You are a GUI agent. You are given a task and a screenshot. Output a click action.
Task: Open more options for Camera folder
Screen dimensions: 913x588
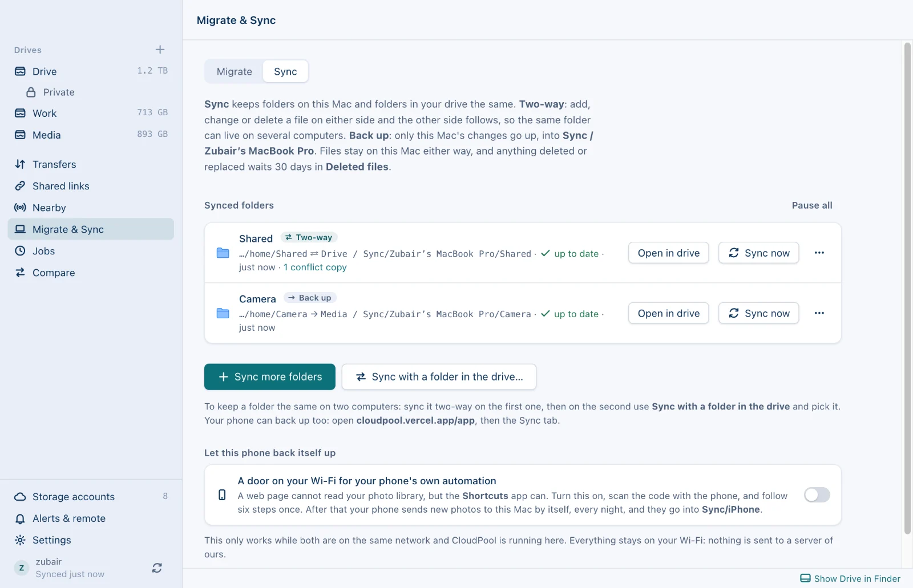click(819, 313)
